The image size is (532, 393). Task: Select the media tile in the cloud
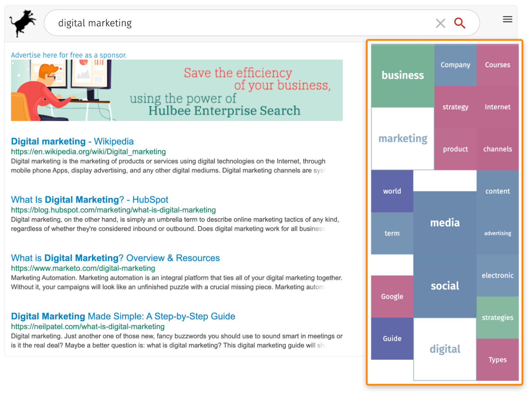click(445, 223)
